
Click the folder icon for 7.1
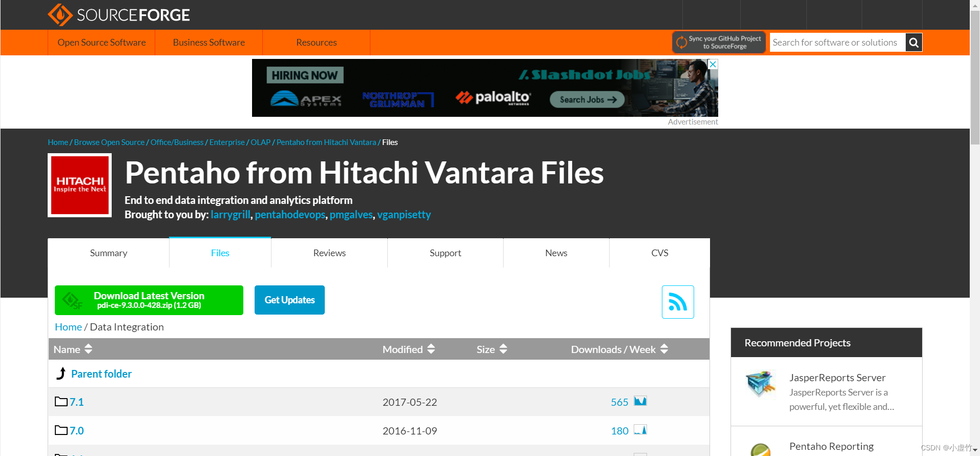[61, 402]
